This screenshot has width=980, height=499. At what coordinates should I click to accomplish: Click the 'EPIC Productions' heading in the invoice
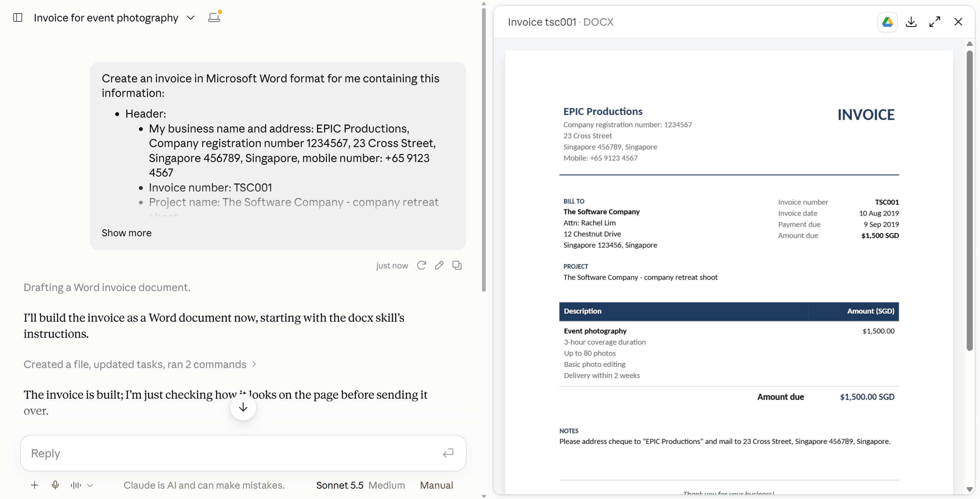click(603, 111)
